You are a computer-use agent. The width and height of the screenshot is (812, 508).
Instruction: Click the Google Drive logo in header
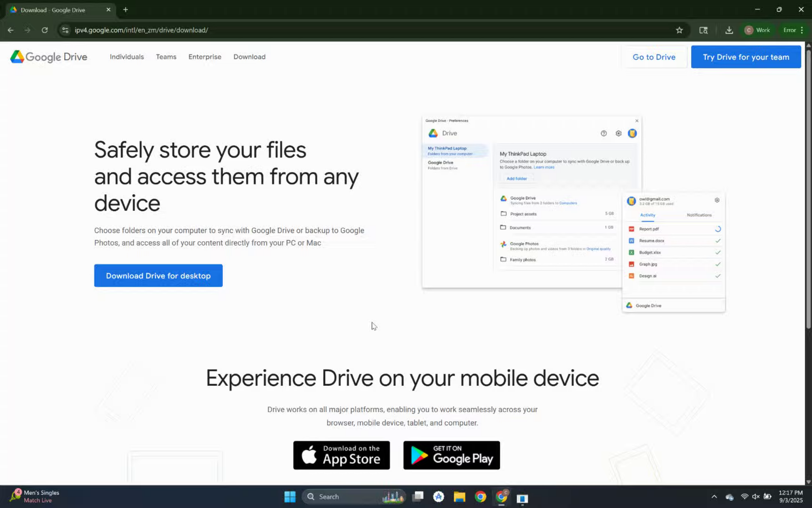(x=48, y=57)
